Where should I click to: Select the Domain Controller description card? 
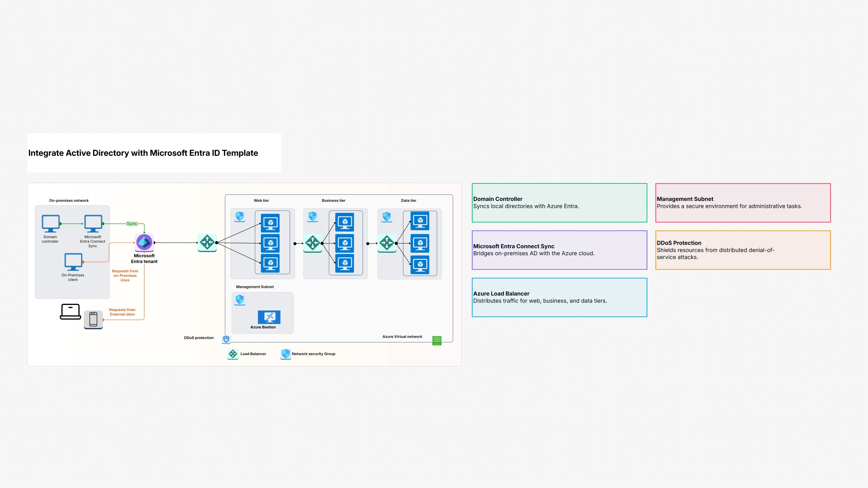pos(559,203)
